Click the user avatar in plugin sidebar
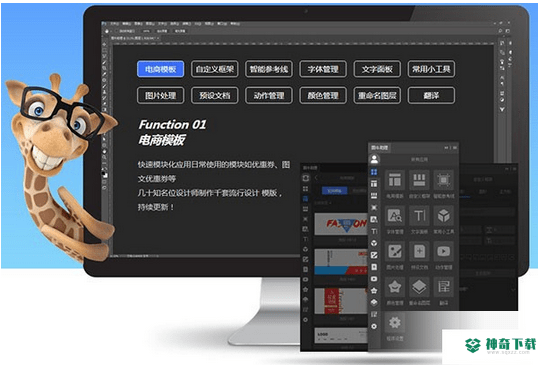Screen dimensions: 547x365 [x=374, y=159]
